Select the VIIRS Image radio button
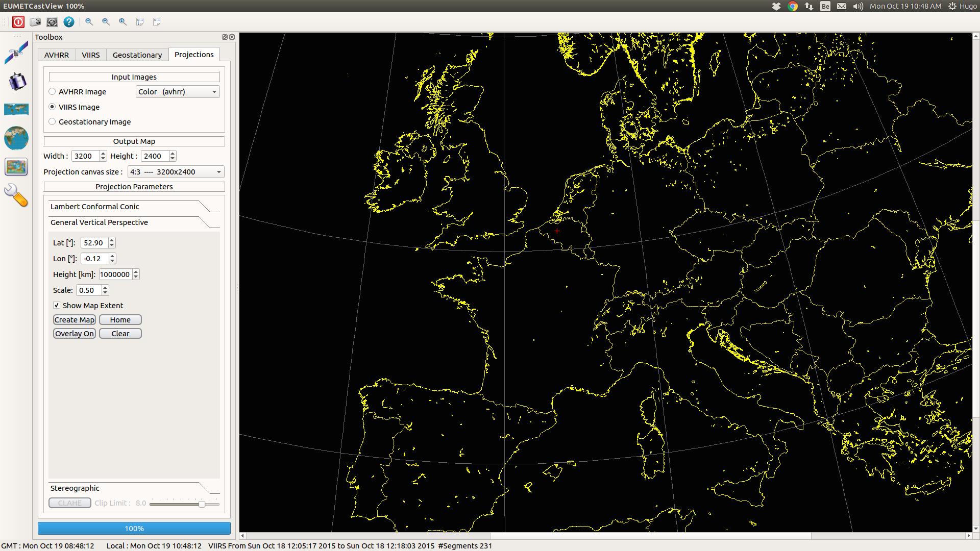The width and height of the screenshot is (980, 551). click(x=52, y=107)
